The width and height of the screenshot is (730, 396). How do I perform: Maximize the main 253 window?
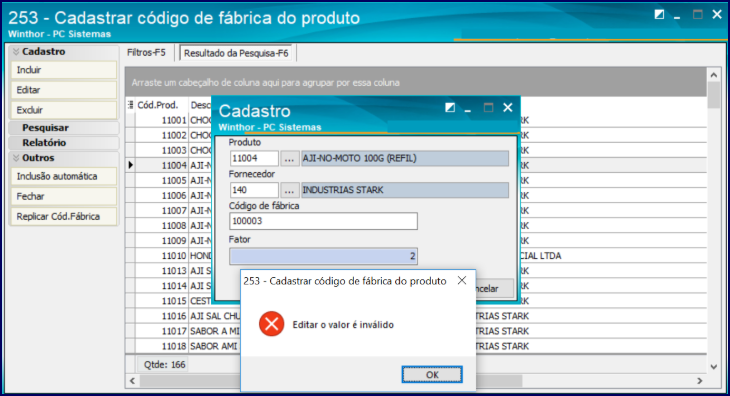697,15
